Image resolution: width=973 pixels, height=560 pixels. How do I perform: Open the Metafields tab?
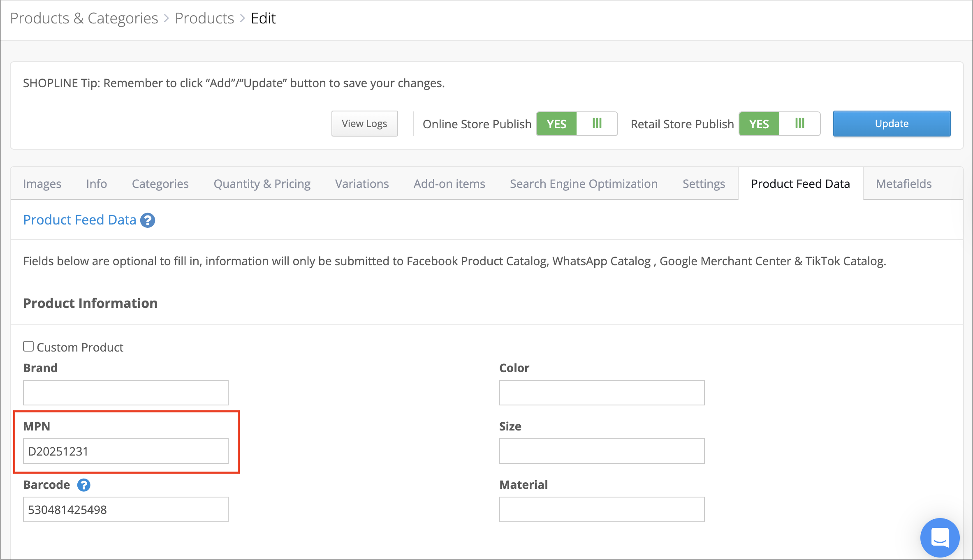[x=903, y=184]
